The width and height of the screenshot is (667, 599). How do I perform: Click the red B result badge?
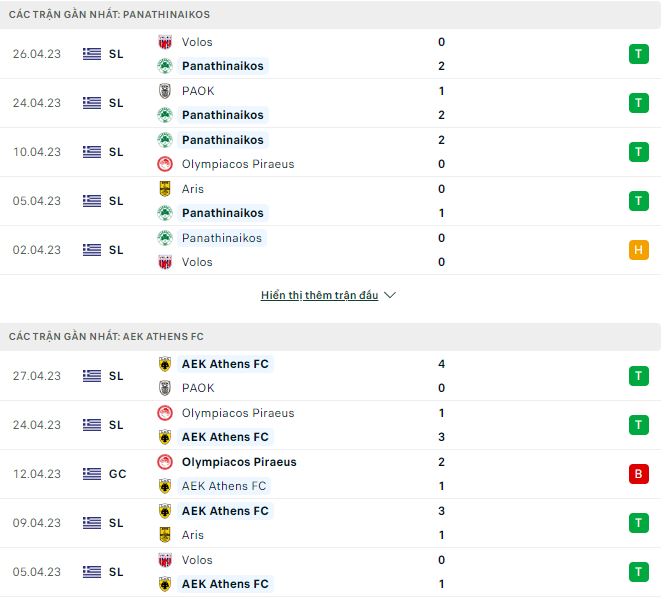pyautogui.click(x=638, y=474)
